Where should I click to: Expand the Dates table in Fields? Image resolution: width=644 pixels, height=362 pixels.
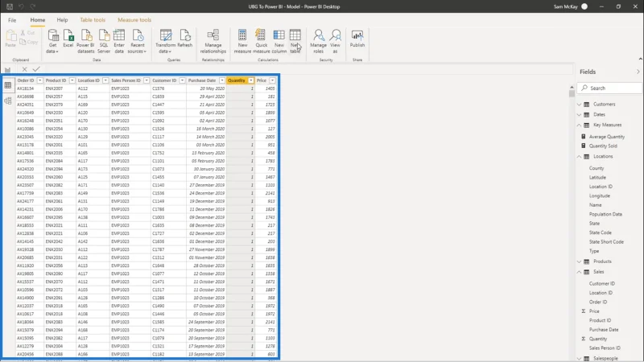(x=579, y=114)
